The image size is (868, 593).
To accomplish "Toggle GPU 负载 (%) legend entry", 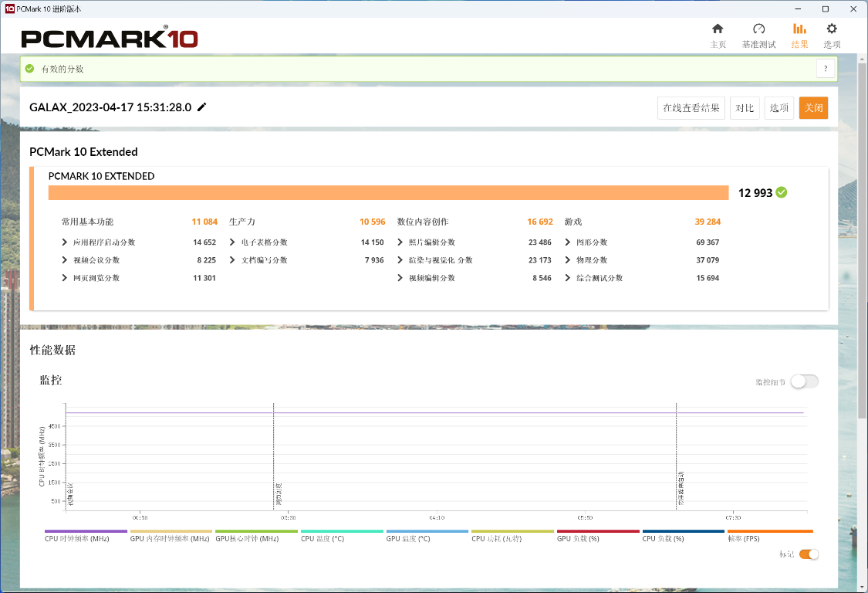I will point(598,536).
